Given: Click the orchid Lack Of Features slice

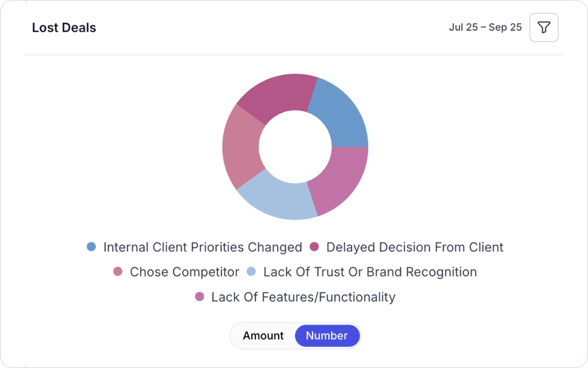Looking at the screenshot, I should tap(339, 179).
